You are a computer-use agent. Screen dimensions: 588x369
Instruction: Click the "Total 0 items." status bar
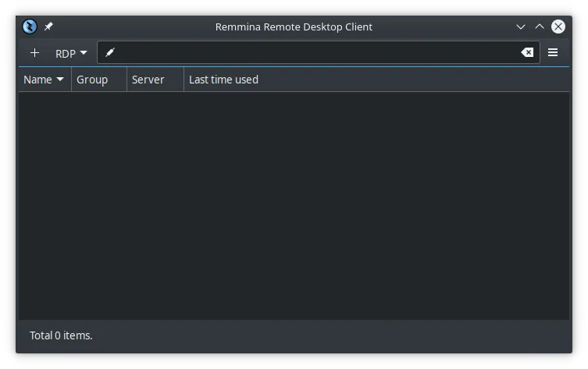(61, 335)
